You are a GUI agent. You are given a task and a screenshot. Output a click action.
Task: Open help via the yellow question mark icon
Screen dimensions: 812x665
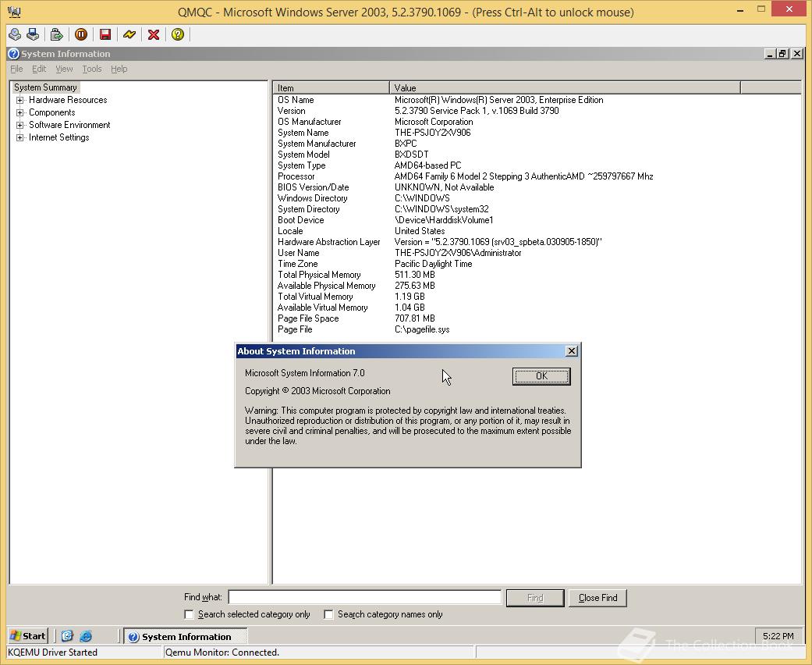coord(178,34)
